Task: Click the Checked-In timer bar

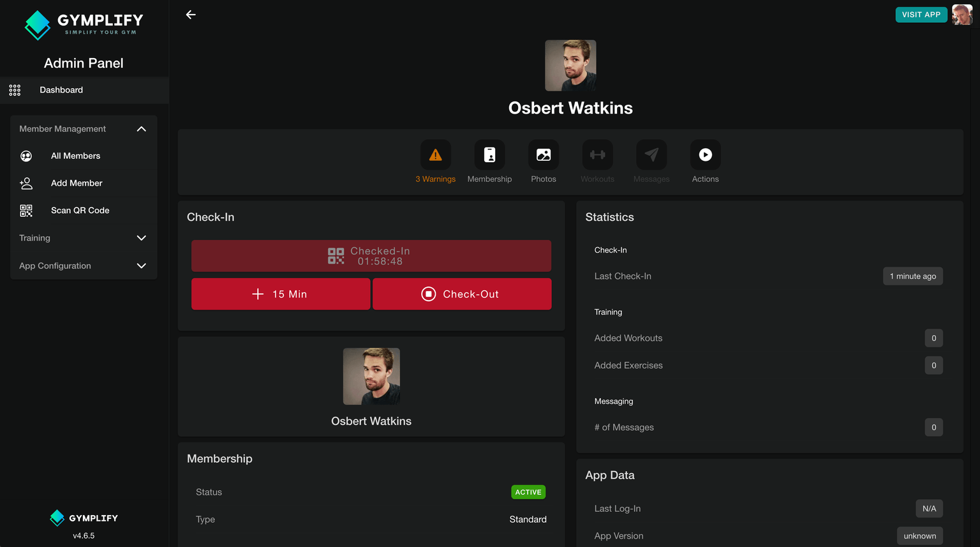Action: tap(371, 256)
